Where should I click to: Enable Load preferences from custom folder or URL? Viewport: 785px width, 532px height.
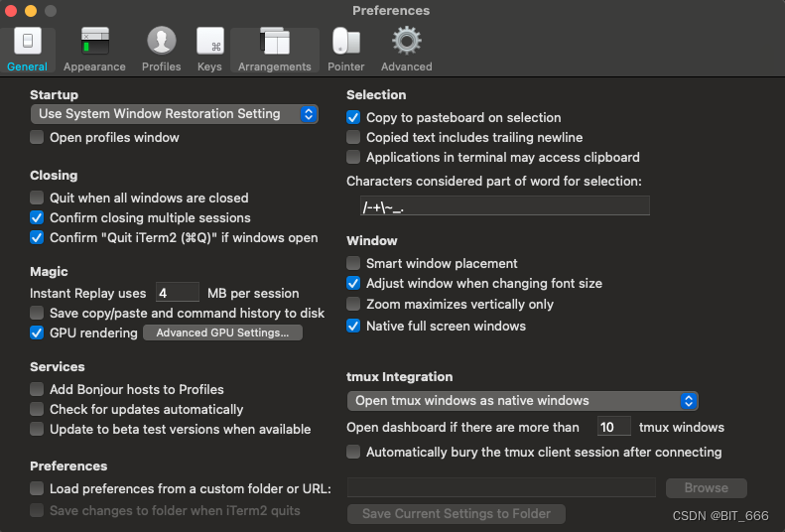(x=37, y=488)
